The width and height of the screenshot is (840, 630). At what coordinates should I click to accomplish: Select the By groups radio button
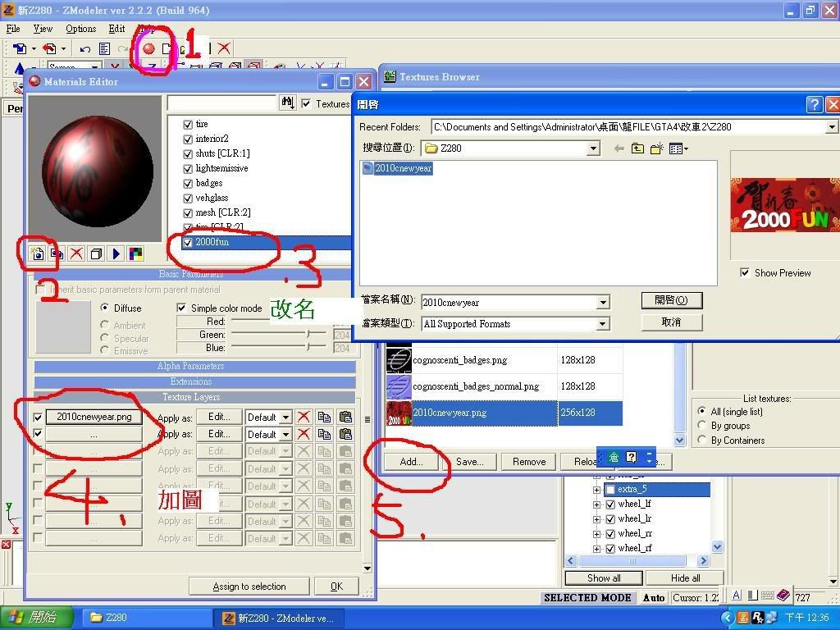[x=701, y=426]
